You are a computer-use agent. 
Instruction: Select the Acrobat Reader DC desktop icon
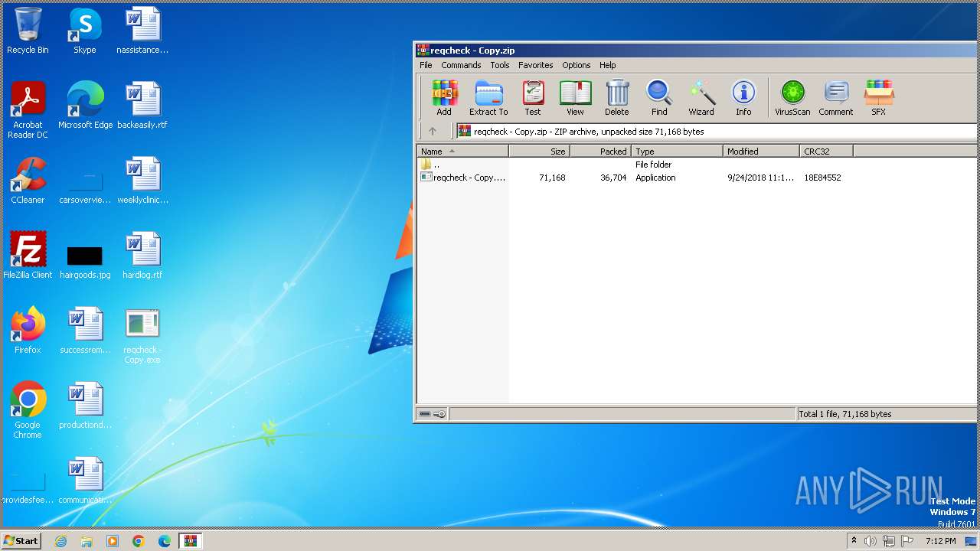click(x=28, y=111)
